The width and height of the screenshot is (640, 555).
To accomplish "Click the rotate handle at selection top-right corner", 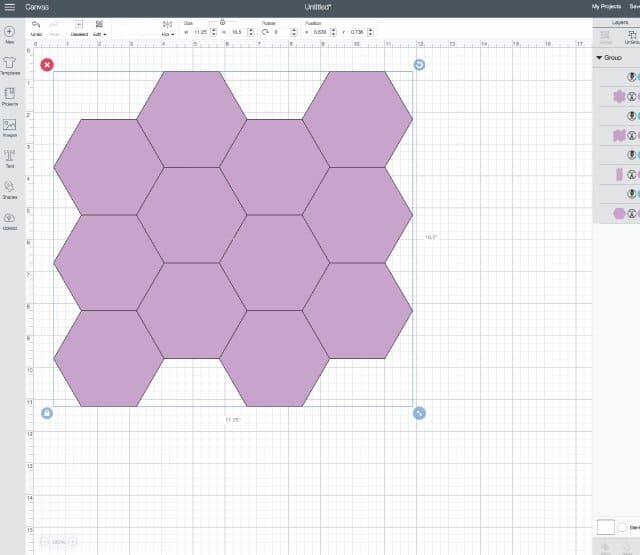I will coord(419,64).
